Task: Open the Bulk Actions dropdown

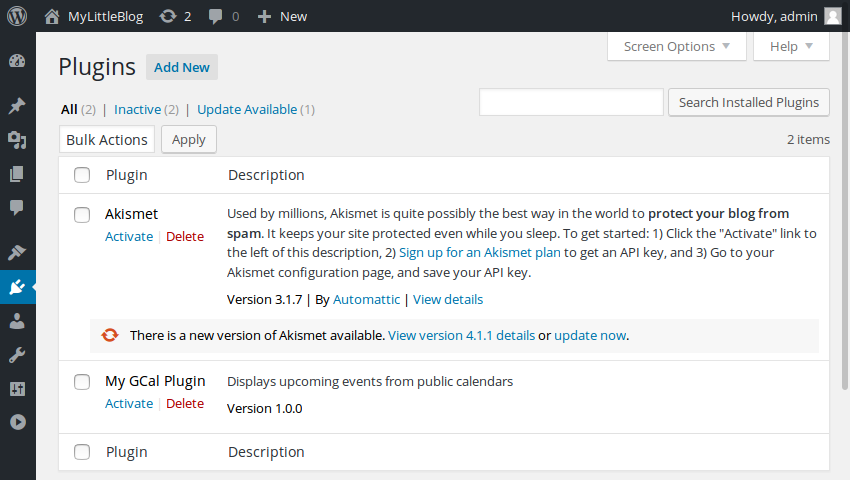Action: coord(107,139)
